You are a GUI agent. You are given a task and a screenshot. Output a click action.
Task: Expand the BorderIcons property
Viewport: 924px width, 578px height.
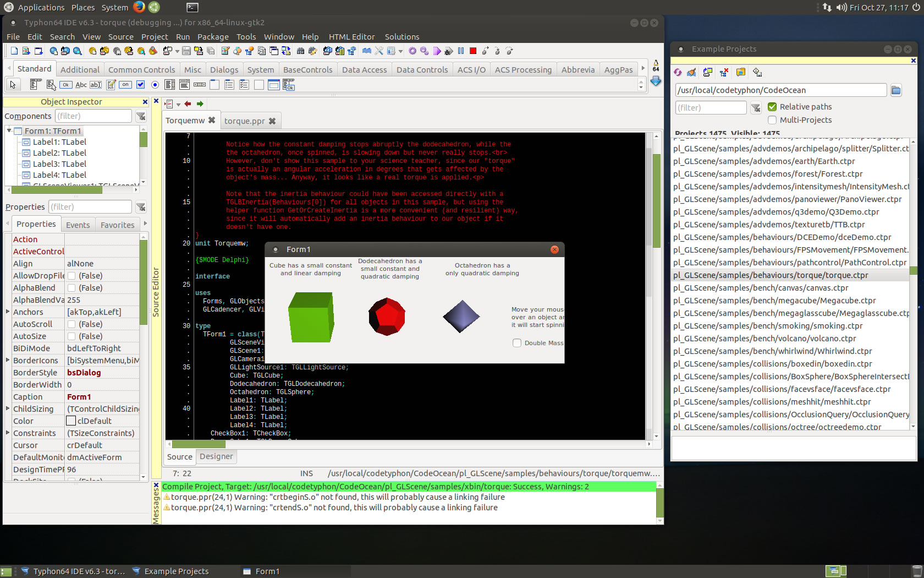pos(8,360)
